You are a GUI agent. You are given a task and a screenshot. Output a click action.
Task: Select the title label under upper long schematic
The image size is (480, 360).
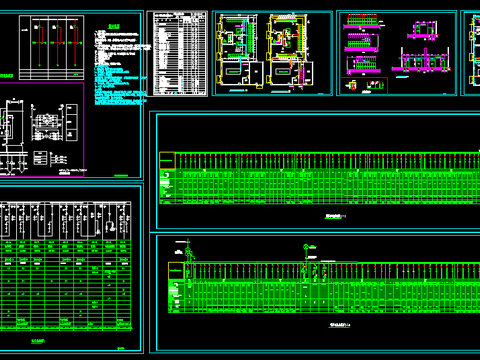(336, 216)
